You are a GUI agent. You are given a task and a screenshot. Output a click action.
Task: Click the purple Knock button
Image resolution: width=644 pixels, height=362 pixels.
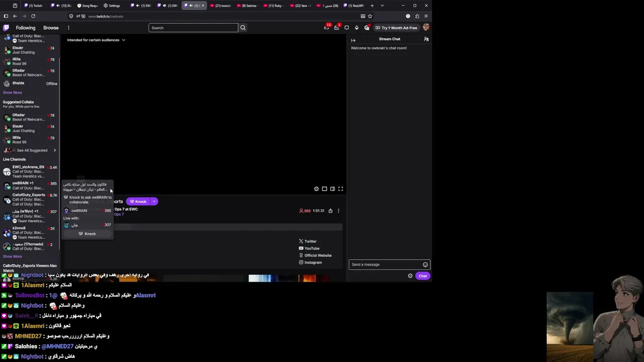[138, 202]
